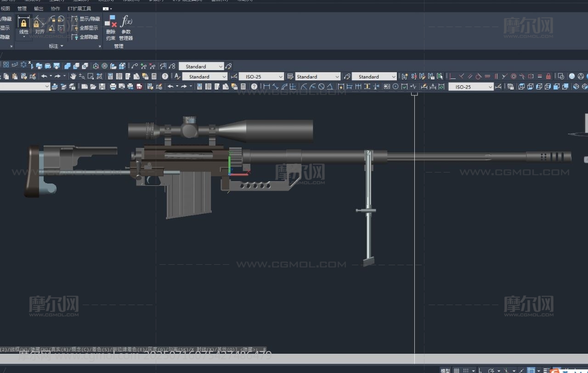Open the 线性 dropdown arrow below icon
The image size is (588, 373).
point(24,37)
